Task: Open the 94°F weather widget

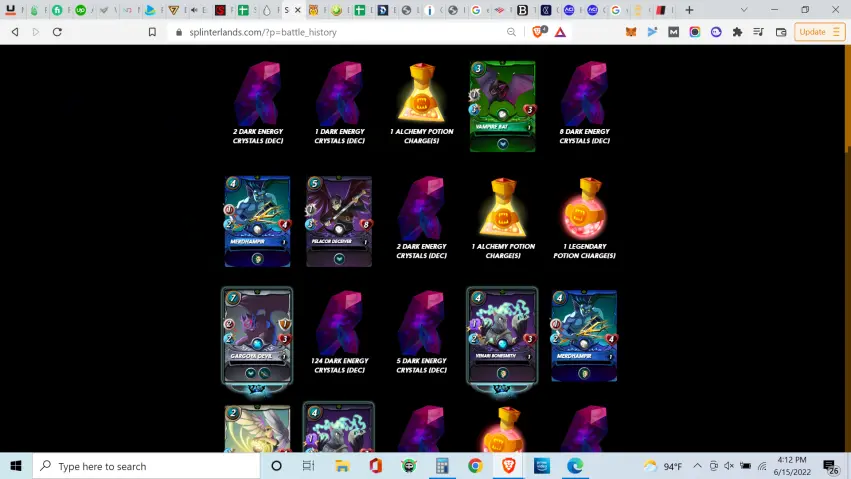Action: [x=663, y=466]
